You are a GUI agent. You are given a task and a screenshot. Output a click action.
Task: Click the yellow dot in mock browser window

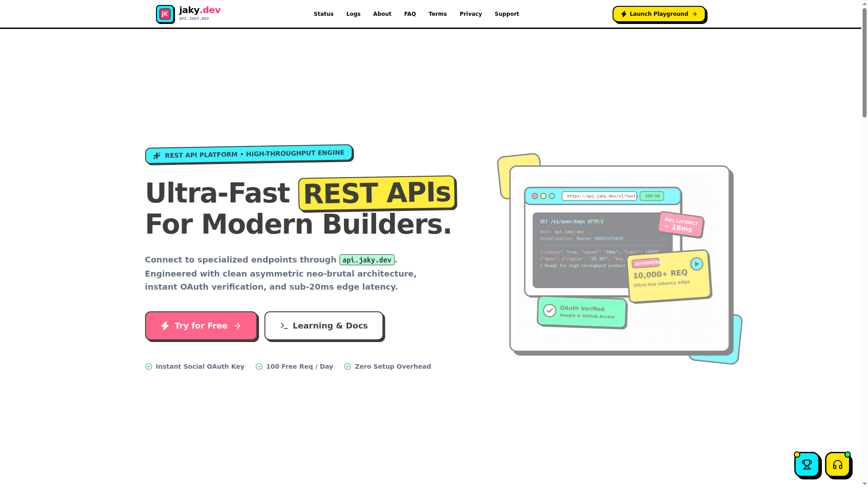(543, 196)
